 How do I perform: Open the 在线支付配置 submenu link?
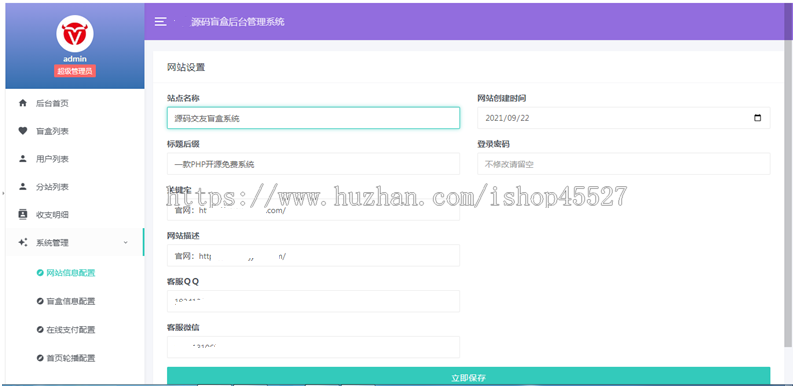pyautogui.click(x=70, y=330)
